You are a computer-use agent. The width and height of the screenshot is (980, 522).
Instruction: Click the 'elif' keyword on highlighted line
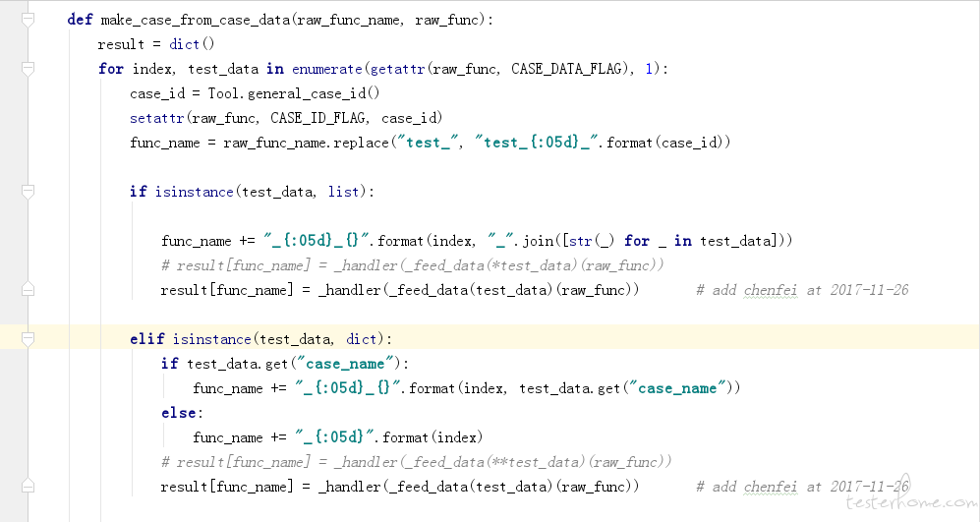click(146, 339)
